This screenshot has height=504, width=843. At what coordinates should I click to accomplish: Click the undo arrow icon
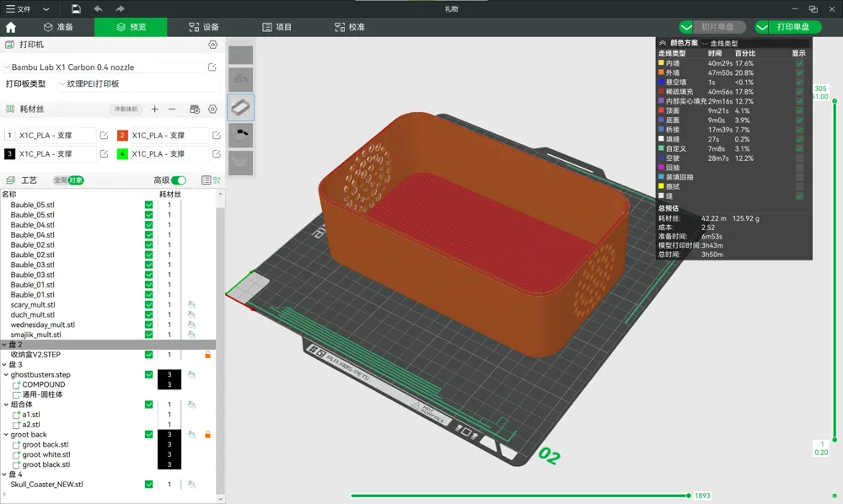pos(98,8)
